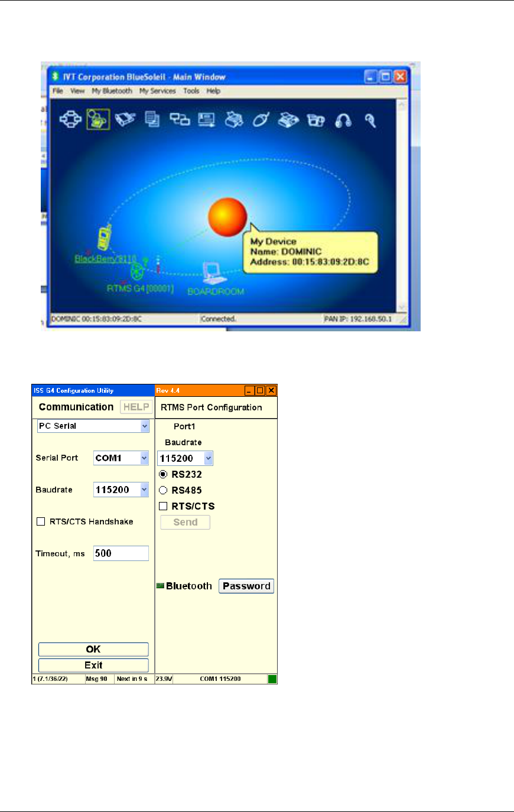The image size is (514, 812).
Task: Click the "1 (7.1/36/22)" status cell
Action: pyautogui.click(x=57, y=679)
